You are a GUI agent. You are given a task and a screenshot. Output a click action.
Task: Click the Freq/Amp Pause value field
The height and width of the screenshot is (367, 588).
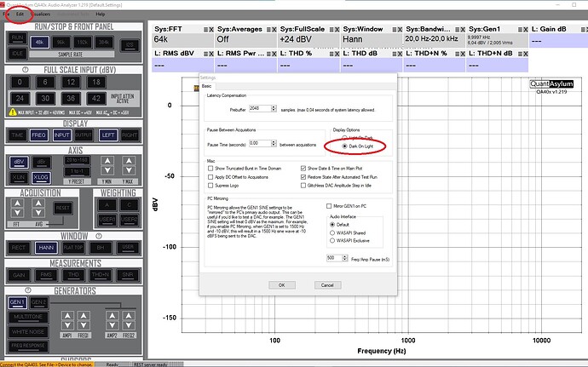[x=334, y=258]
